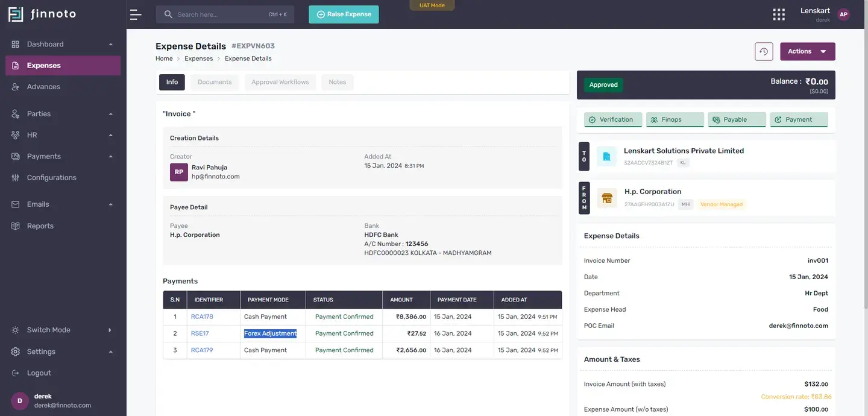868x416 pixels.
Task: Click the Payable status step
Action: 737,120
